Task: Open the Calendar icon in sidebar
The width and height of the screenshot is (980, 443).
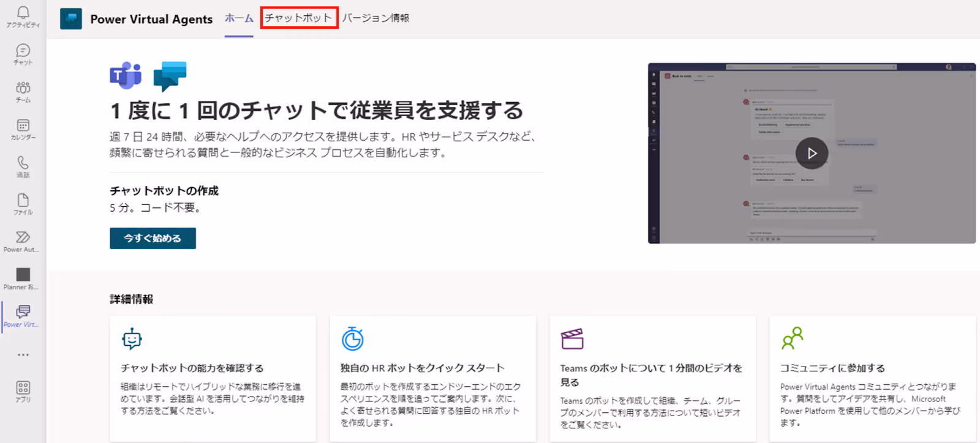Action: point(23,129)
